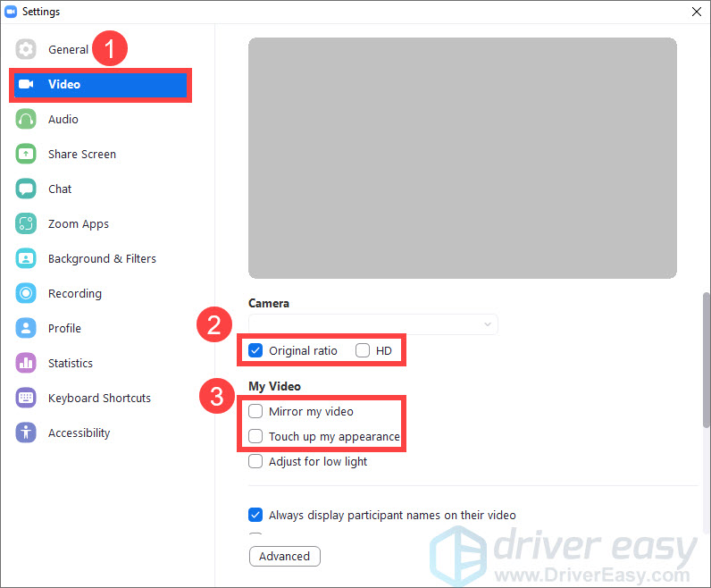The height and width of the screenshot is (588, 711).
Task: Open the Accessibility settings tab
Action: pyautogui.click(x=79, y=433)
